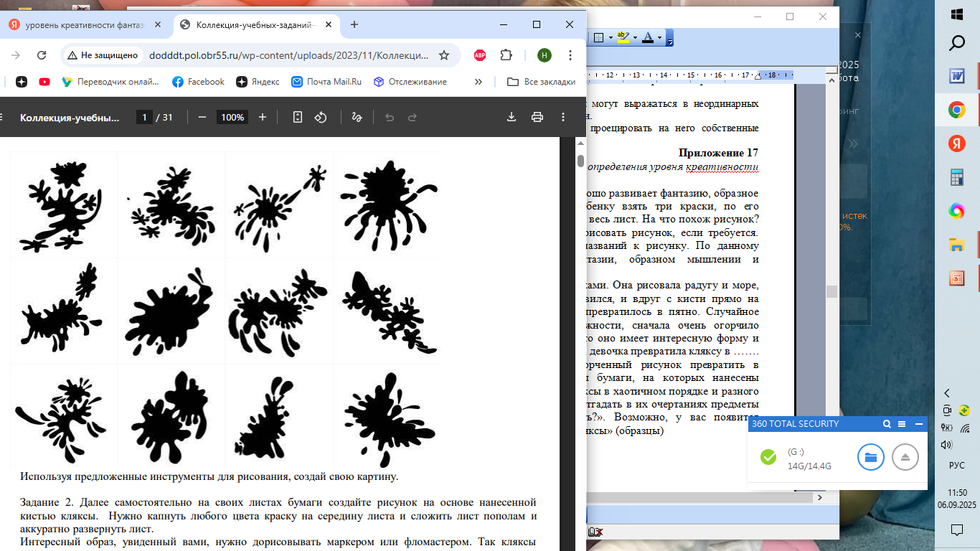Expand the Word font color dropdown arrow
The height and width of the screenshot is (551, 980).
(x=660, y=37)
